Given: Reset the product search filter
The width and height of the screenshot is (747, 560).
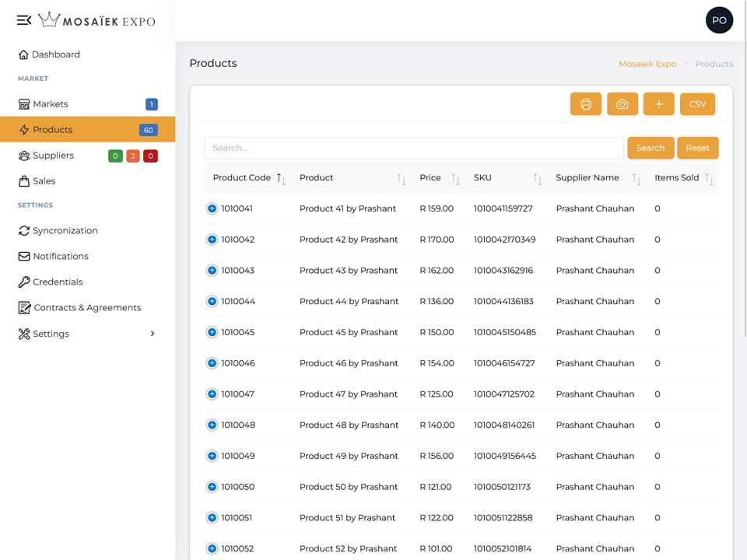Looking at the screenshot, I should click(x=697, y=148).
